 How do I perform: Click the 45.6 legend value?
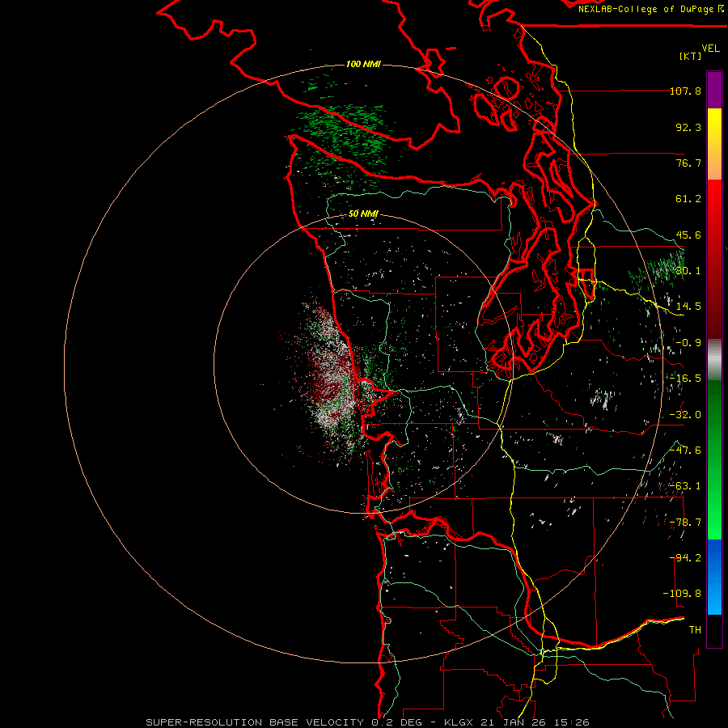tap(688, 235)
